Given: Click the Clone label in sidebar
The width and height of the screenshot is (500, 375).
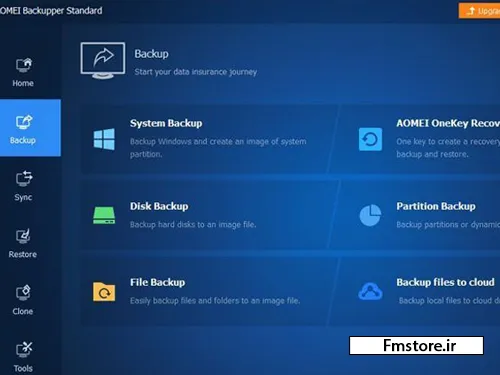Looking at the screenshot, I should tap(23, 311).
